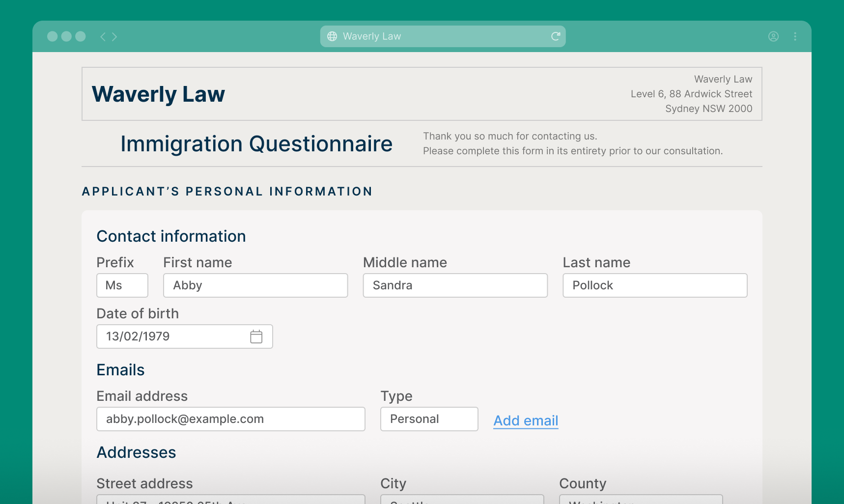Click the Immigration Questionnaire title
The image size is (844, 504).
click(256, 144)
